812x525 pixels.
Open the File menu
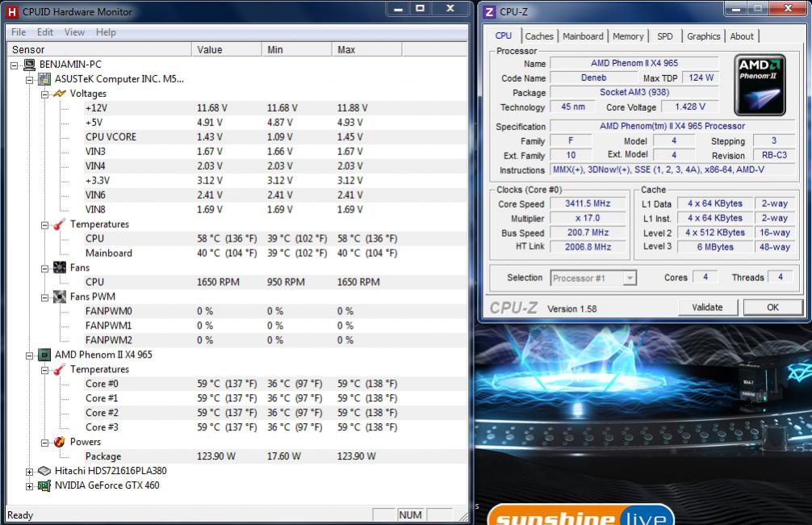(x=19, y=32)
